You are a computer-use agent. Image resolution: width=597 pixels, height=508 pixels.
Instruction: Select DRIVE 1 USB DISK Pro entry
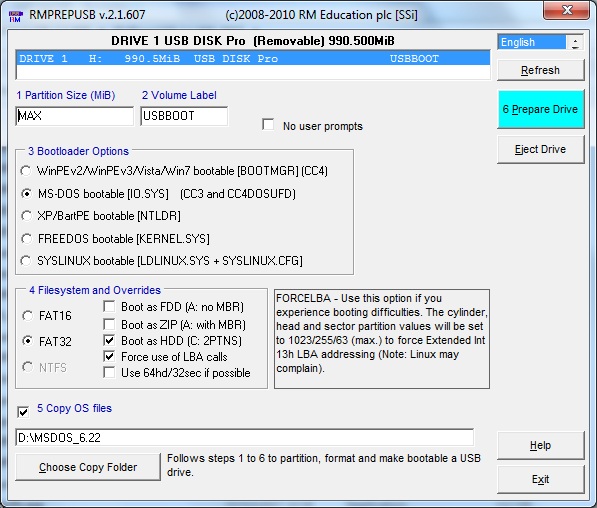point(253,59)
